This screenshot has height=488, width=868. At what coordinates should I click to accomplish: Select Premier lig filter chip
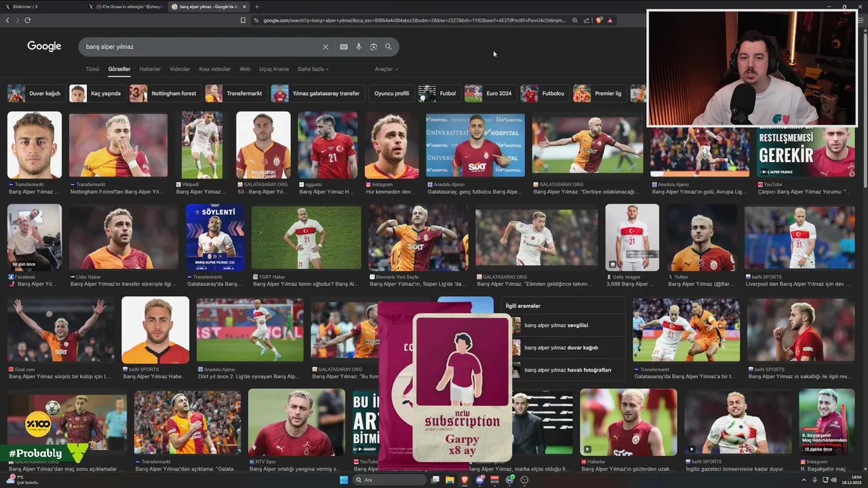(599, 94)
